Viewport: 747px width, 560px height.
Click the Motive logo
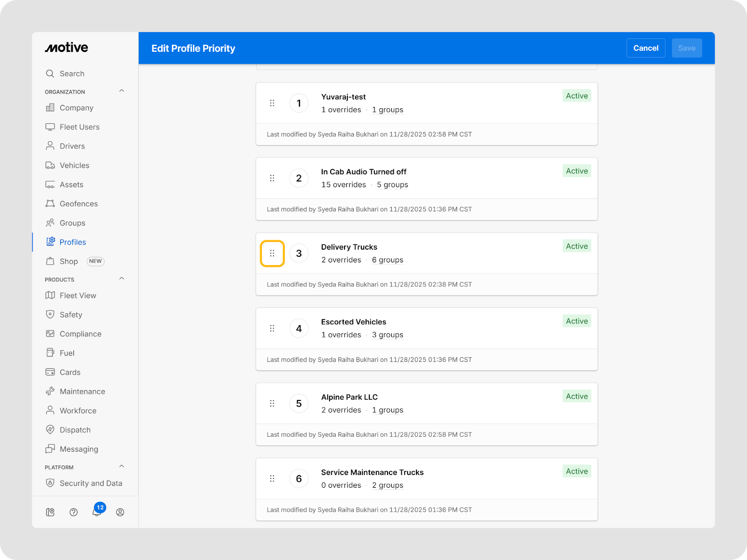click(x=66, y=48)
